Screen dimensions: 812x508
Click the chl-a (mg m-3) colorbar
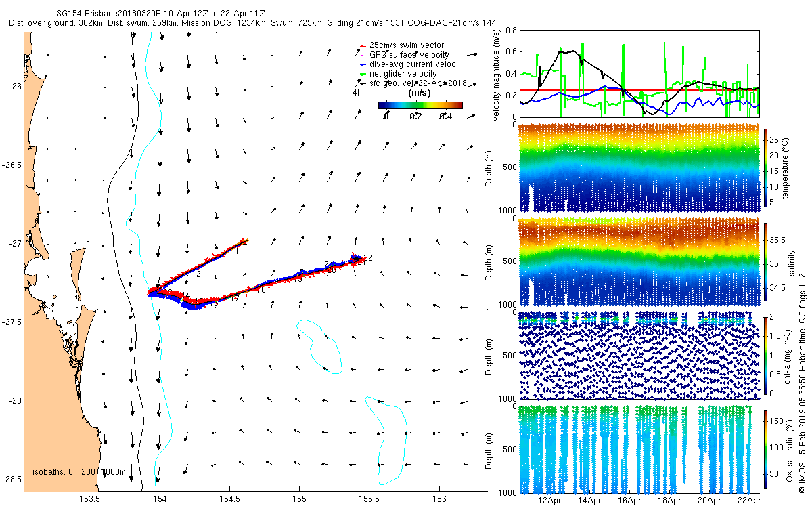766,355
